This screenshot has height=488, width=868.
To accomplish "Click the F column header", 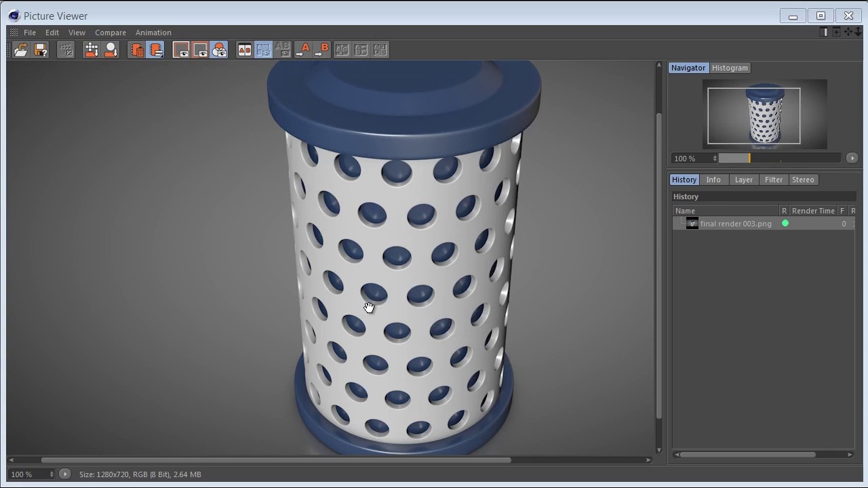I will click(842, 211).
